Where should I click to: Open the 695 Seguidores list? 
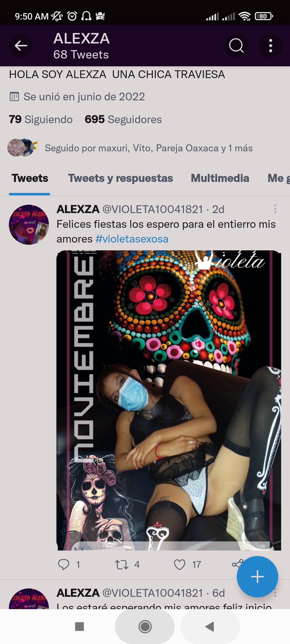coord(123,119)
